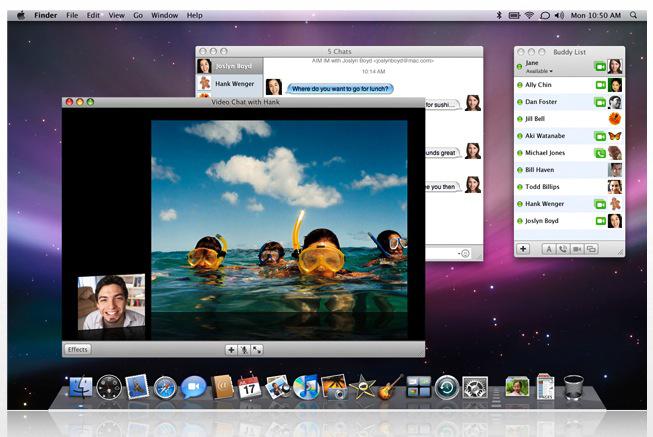Open iPhoto from the Dock

[334, 387]
